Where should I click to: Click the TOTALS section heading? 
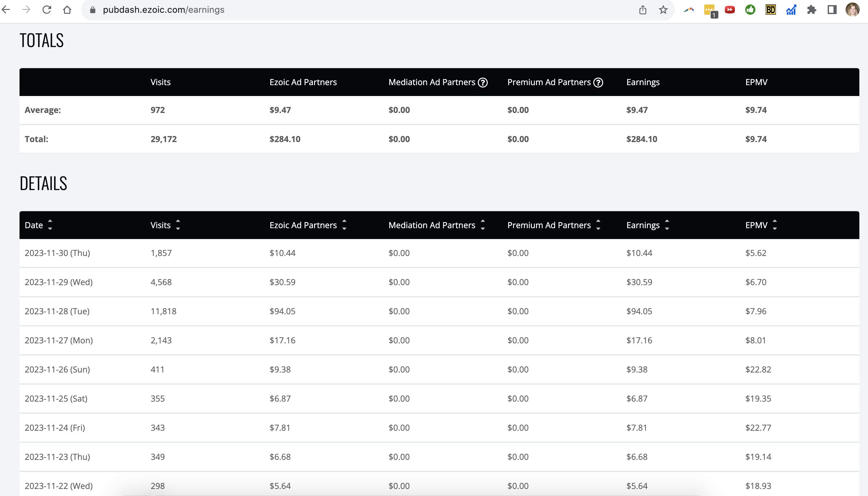[x=42, y=40]
